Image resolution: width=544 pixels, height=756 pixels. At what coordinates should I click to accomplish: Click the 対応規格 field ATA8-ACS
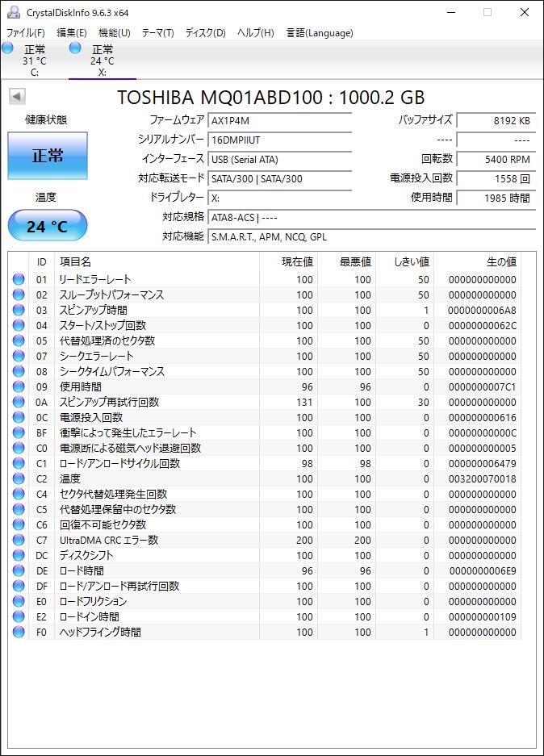pyautogui.click(x=371, y=218)
